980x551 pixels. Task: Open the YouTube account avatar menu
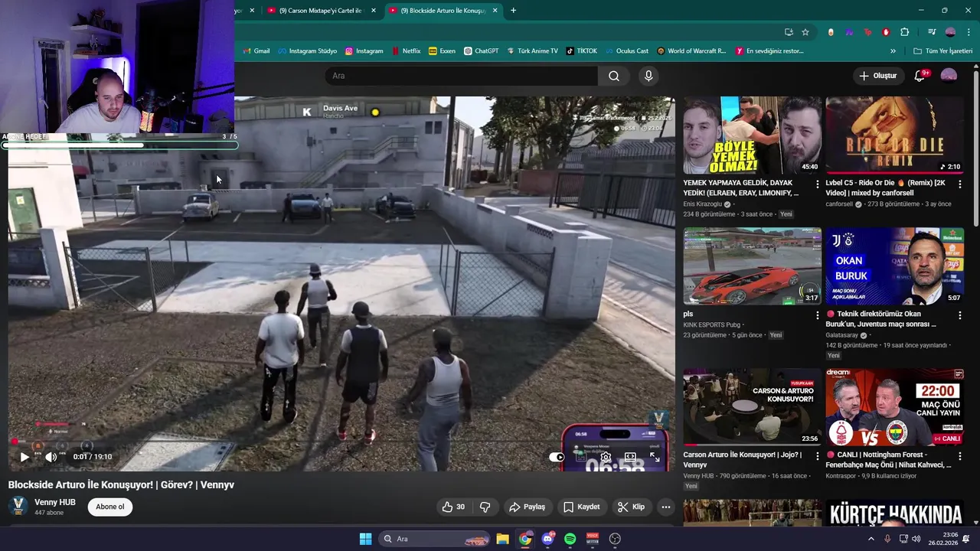949,76
